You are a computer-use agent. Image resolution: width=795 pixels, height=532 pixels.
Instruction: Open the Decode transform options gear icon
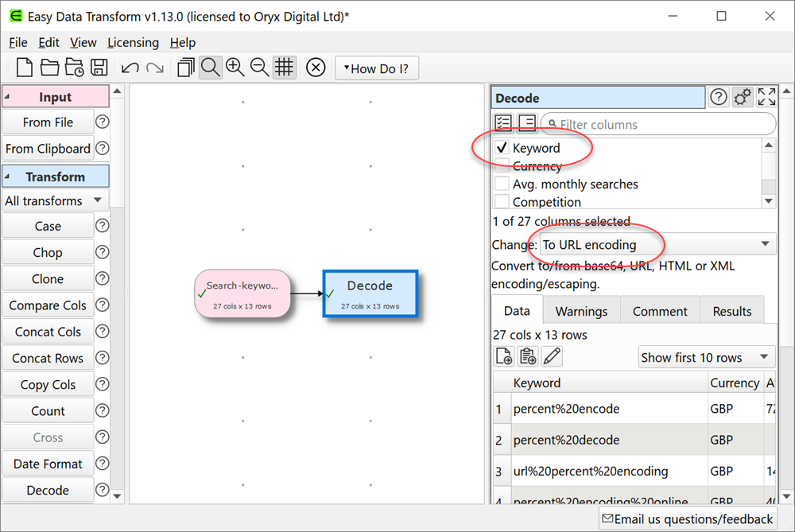(743, 97)
